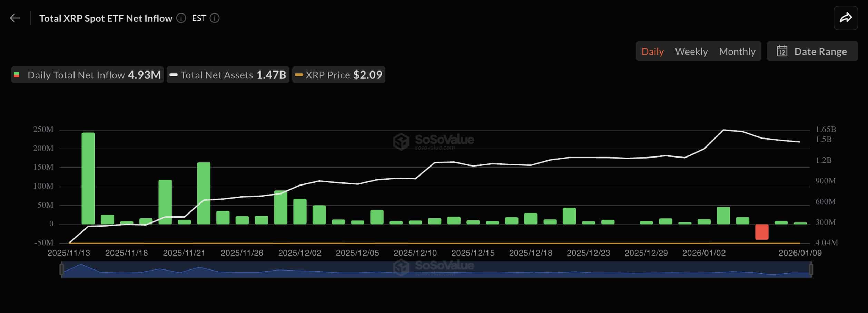This screenshot has height=313, width=868.
Task: Click the orange XRP Price legend marker
Action: pyautogui.click(x=299, y=75)
